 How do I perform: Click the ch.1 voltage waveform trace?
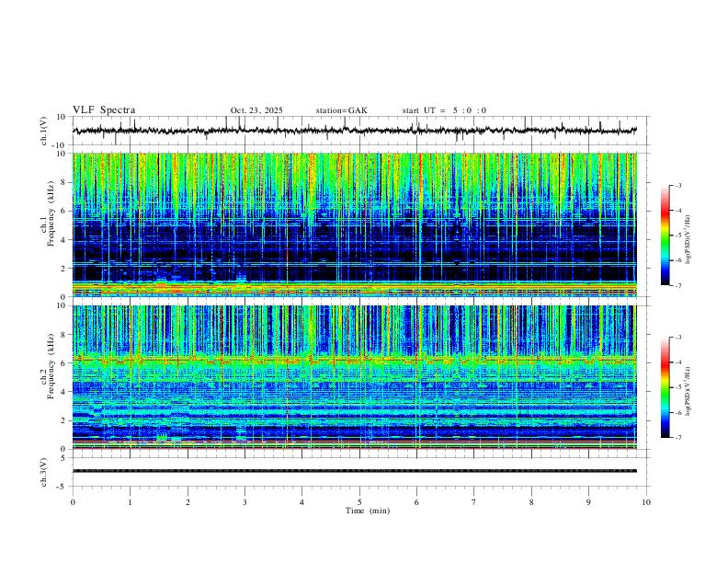tap(354, 131)
